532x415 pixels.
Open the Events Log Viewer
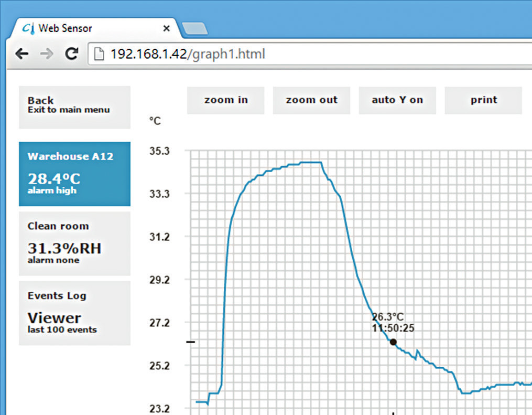[x=74, y=313]
